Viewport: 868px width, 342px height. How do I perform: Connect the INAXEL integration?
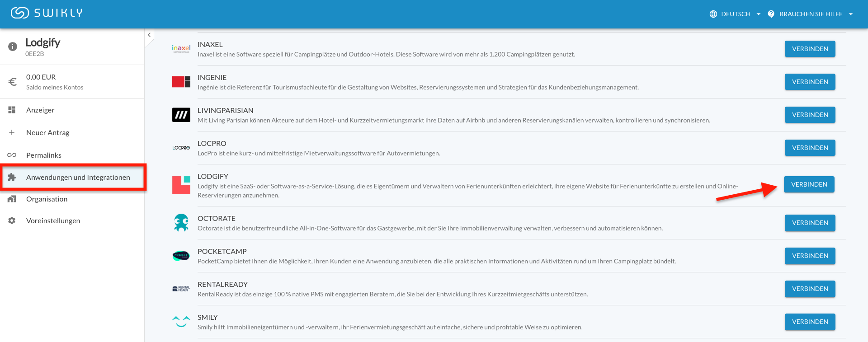pyautogui.click(x=810, y=49)
